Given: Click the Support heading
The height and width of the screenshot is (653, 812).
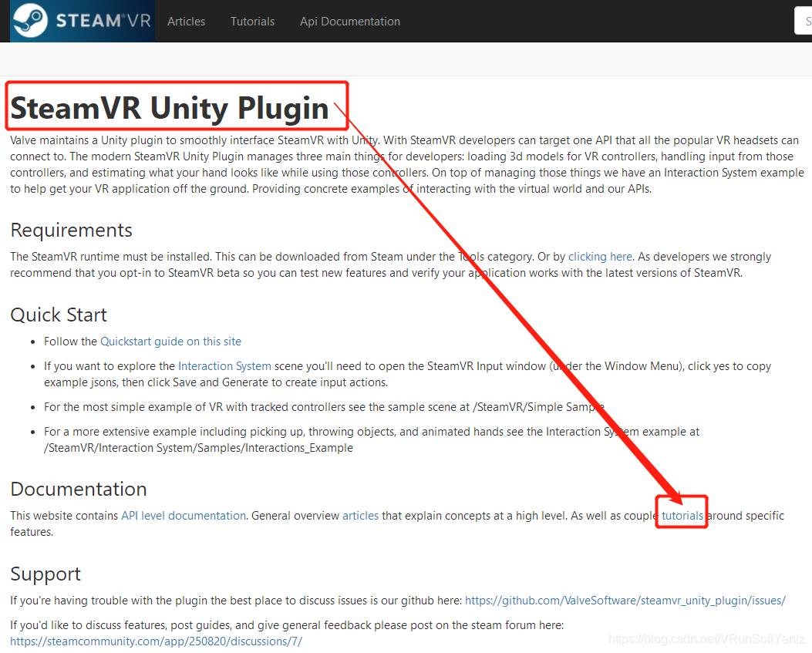Looking at the screenshot, I should 45,574.
